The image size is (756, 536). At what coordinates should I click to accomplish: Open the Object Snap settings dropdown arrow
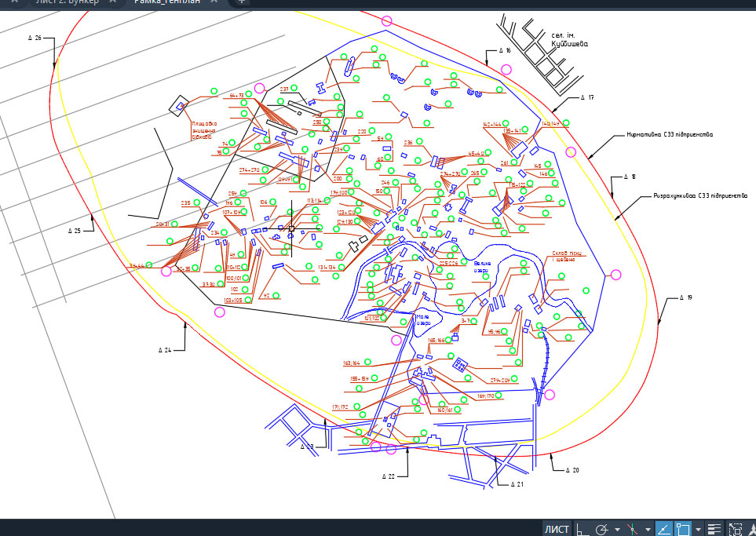pos(697,530)
